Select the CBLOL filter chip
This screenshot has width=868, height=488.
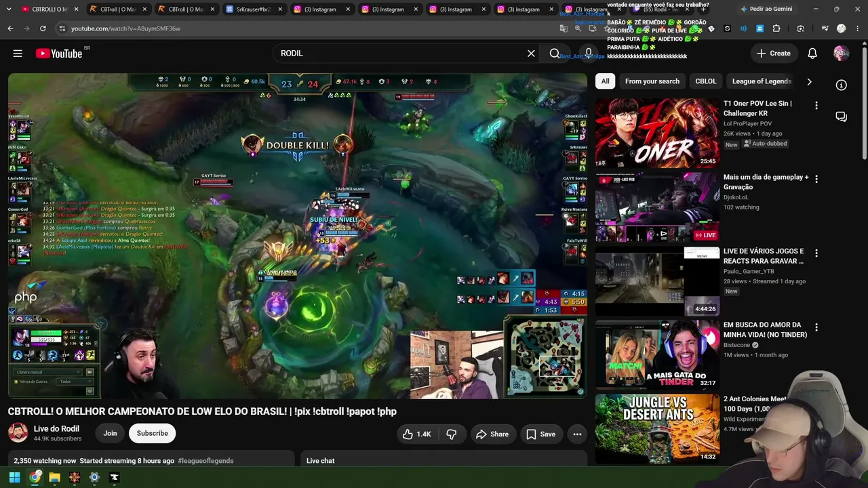pyautogui.click(x=706, y=81)
